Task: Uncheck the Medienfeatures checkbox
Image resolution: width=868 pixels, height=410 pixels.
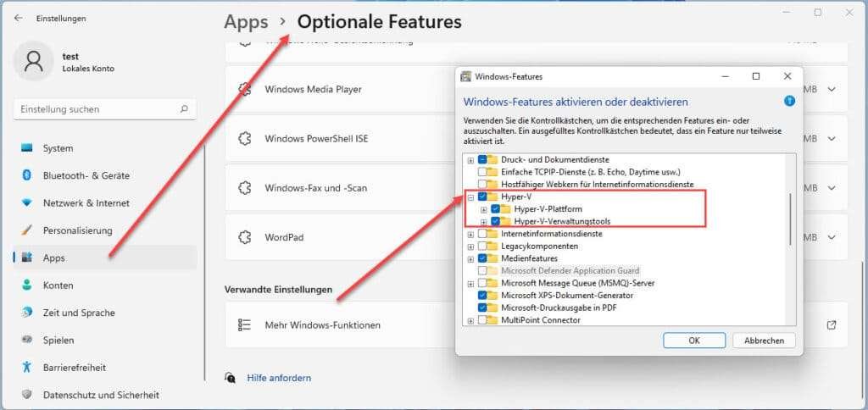Action: point(482,258)
